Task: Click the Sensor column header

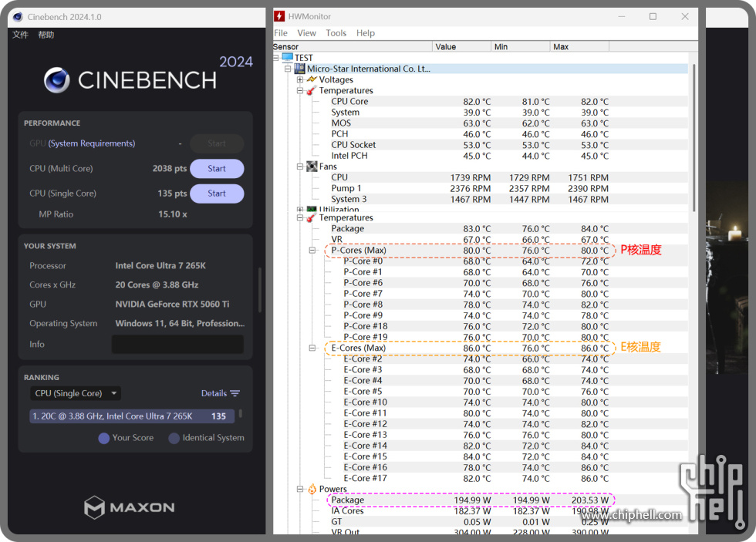Action: pyautogui.click(x=353, y=47)
